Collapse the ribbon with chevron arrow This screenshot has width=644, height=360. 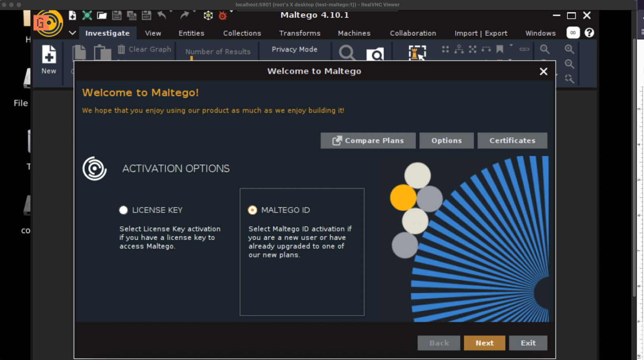click(x=72, y=33)
